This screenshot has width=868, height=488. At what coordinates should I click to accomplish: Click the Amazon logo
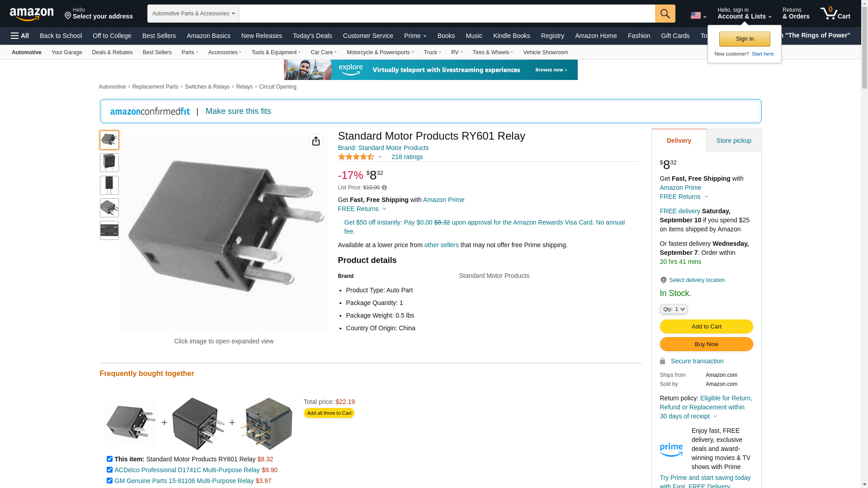[x=32, y=14]
